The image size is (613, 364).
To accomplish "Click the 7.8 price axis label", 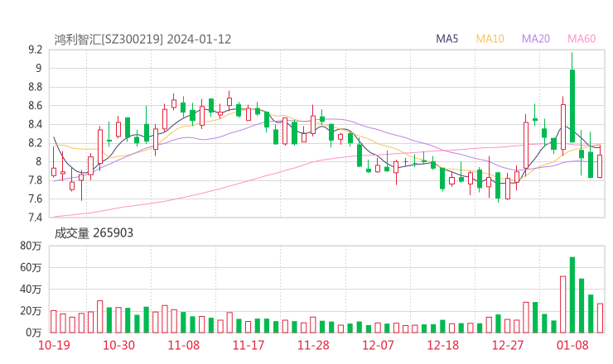I will click(35, 180).
